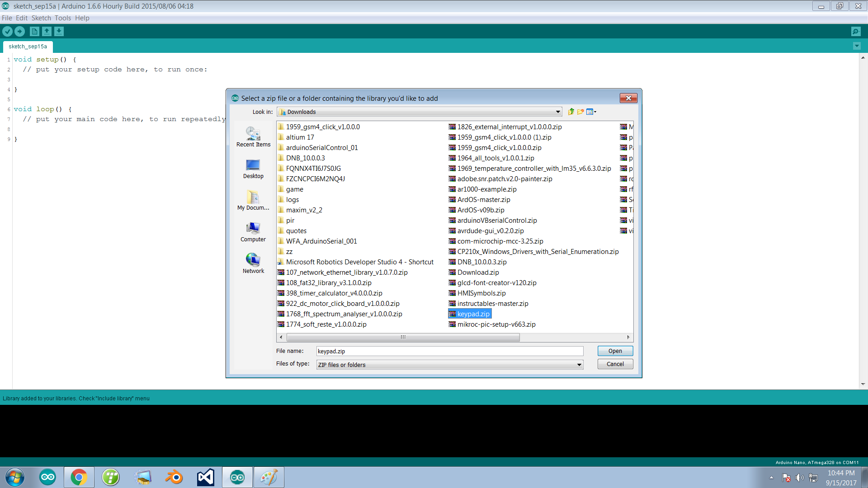Screen dimensions: 868x488
Task: Select the Recent Items shortcut
Action: point(253,137)
